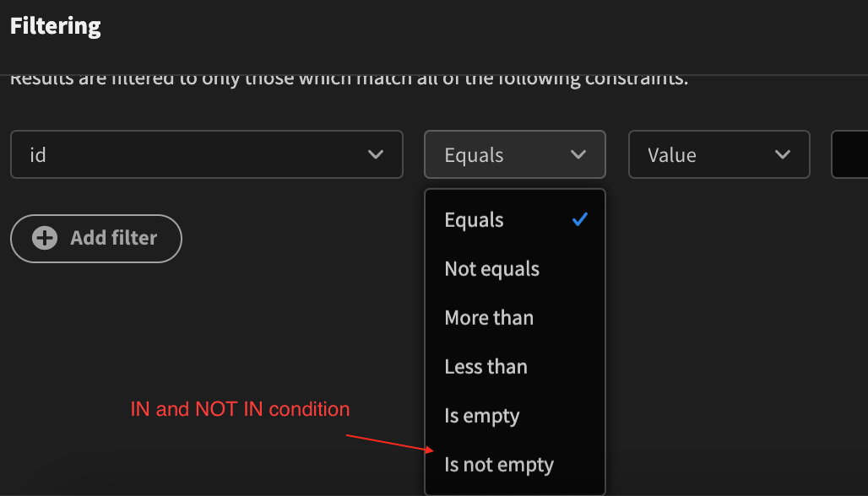
Task: Expand the operator dropdown showing Equals
Action: point(514,154)
